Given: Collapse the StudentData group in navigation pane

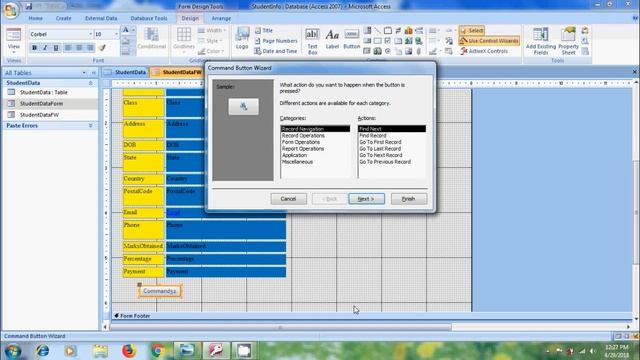Looking at the screenshot, I should 90,83.
